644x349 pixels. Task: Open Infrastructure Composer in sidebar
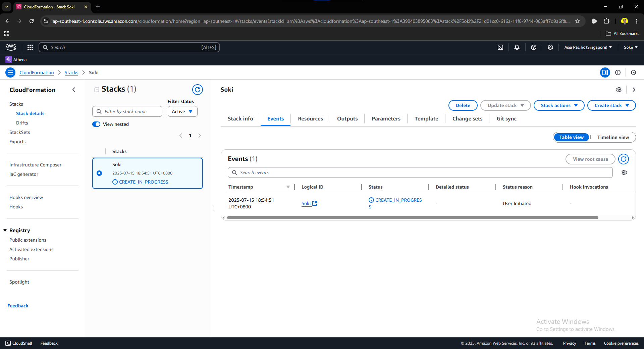[35, 165]
